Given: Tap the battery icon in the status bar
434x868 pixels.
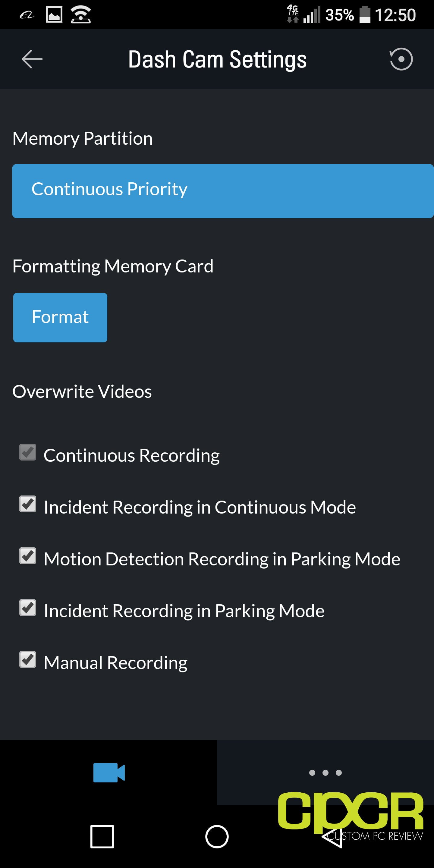Looking at the screenshot, I should 365,15.
